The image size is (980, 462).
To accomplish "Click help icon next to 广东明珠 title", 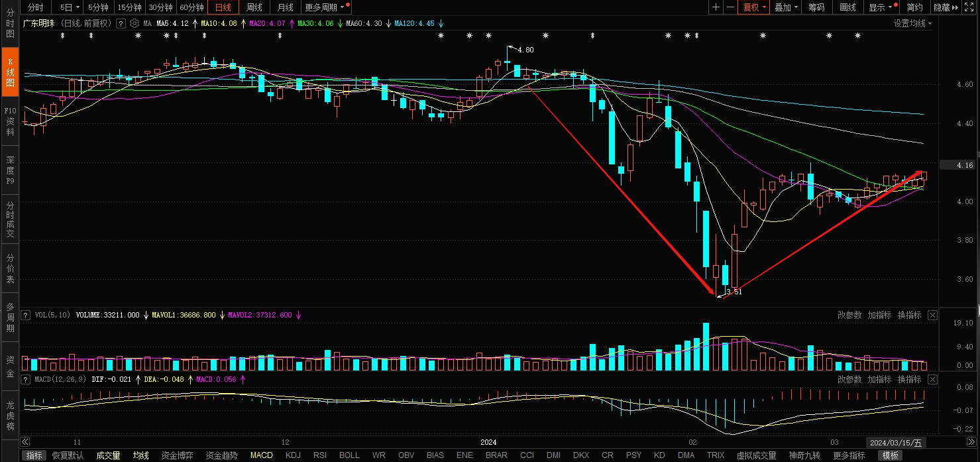I will tap(121, 23).
